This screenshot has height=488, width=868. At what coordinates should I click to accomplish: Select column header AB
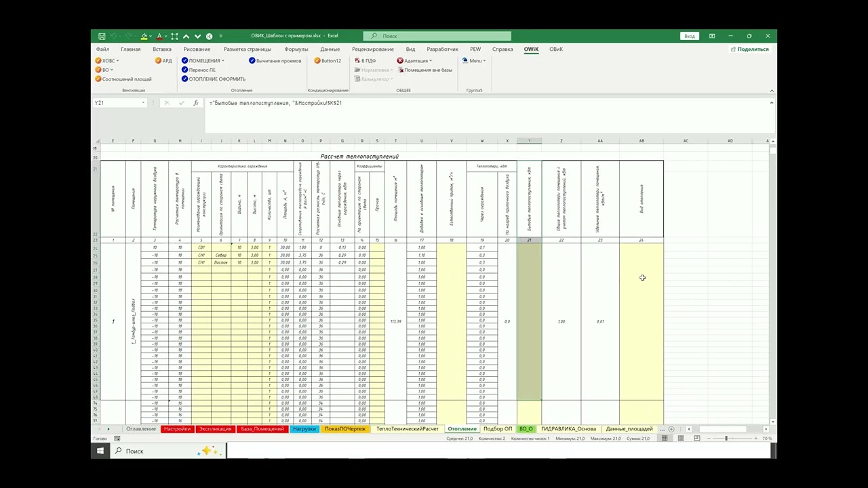point(642,141)
